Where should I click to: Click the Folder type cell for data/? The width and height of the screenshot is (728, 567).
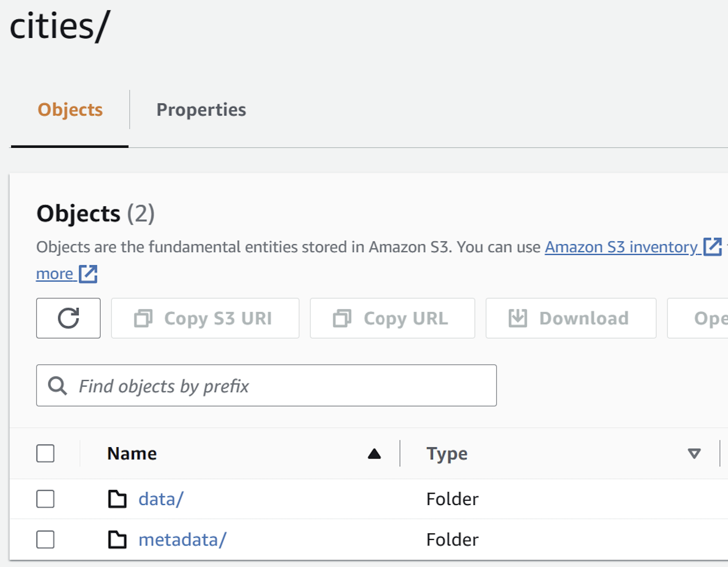pos(452,499)
